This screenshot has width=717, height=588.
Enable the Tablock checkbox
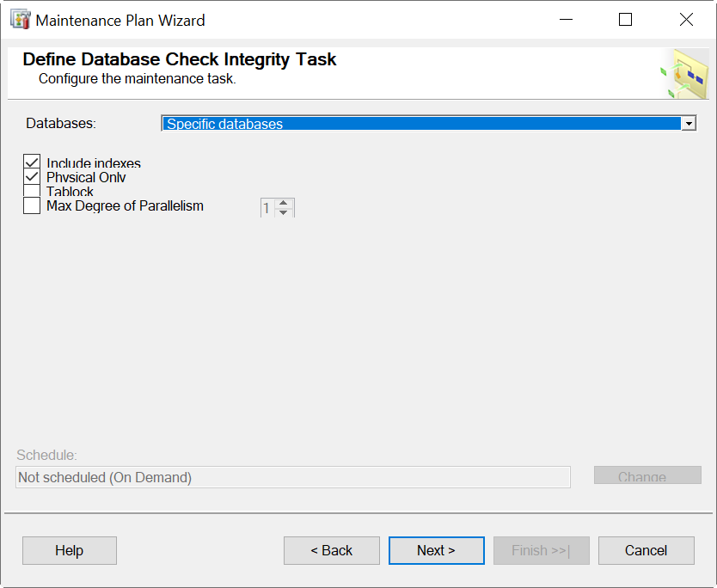click(32, 191)
